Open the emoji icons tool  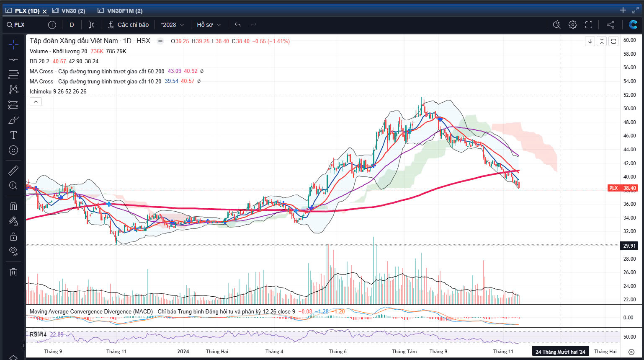click(13, 150)
